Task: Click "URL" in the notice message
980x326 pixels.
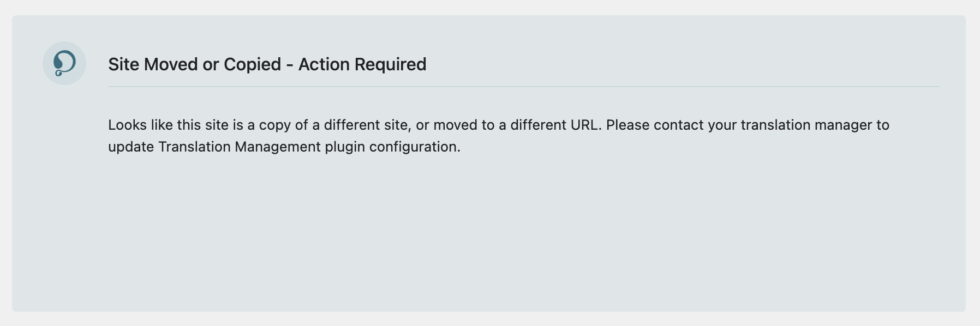Action: pos(584,125)
